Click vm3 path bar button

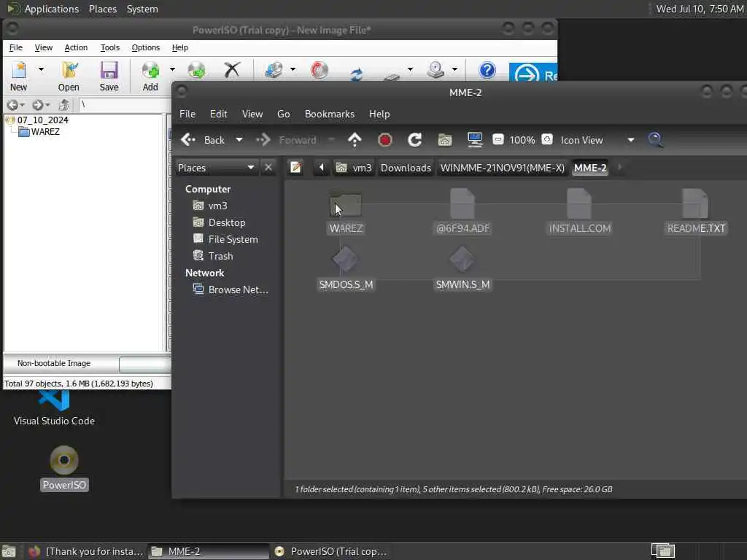tap(354, 168)
